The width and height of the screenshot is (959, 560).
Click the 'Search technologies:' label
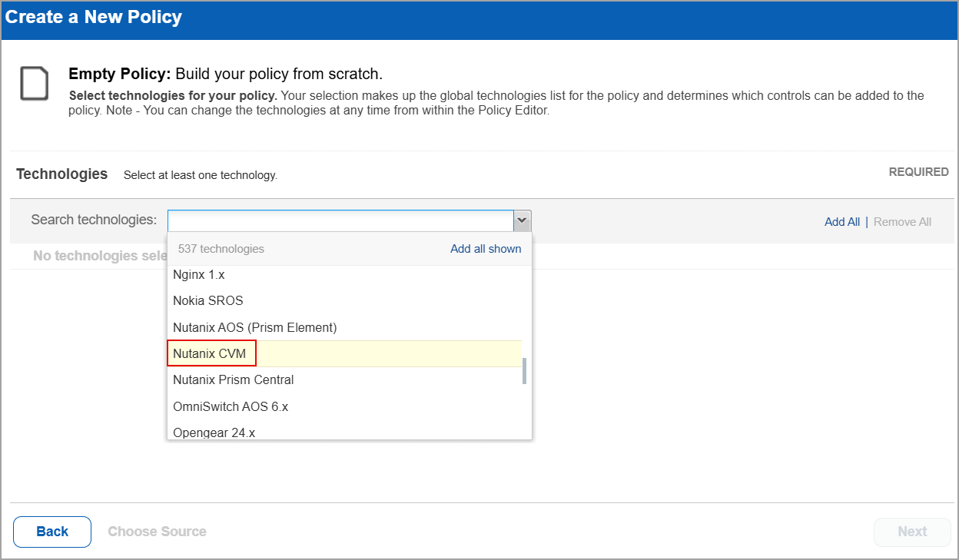(94, 220)
